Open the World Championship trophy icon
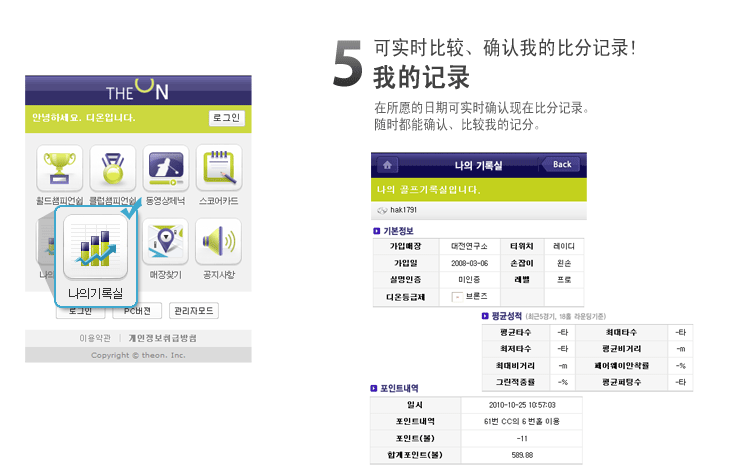Screen dimensions: 730x466 click(x=59, y=167)
